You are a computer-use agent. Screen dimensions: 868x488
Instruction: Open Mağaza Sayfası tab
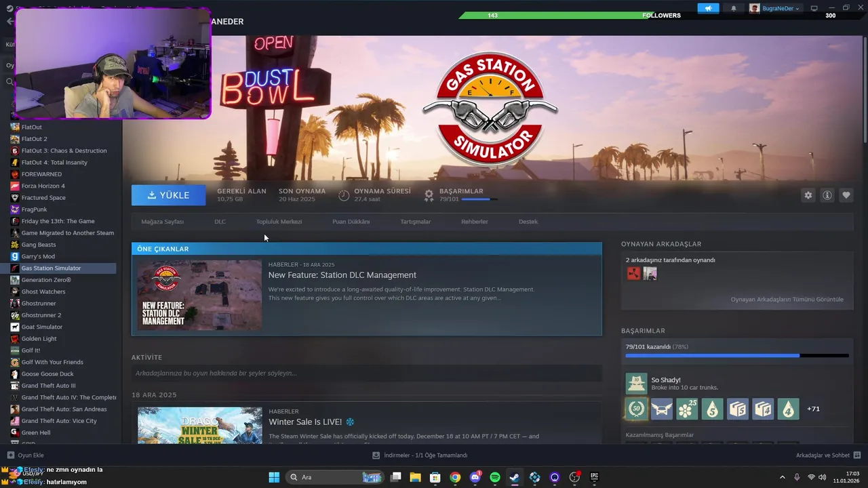(x=162, y=222)
